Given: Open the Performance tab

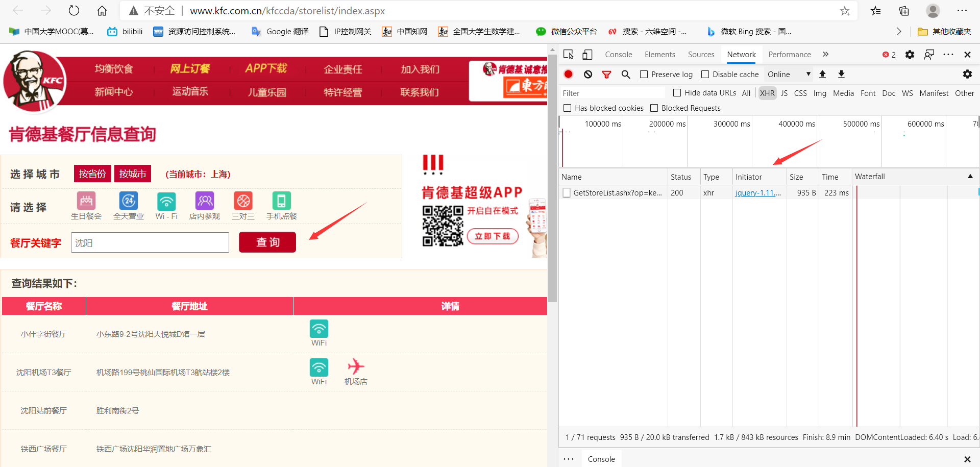Looking at the screenshot, I should point(790,55).
